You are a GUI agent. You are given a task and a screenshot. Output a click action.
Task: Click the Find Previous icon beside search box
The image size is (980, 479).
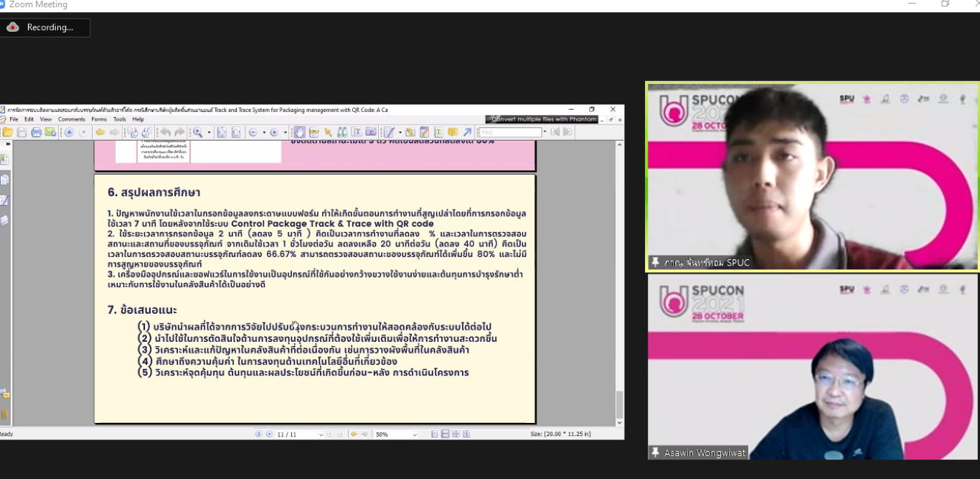(x=555, y=132)
